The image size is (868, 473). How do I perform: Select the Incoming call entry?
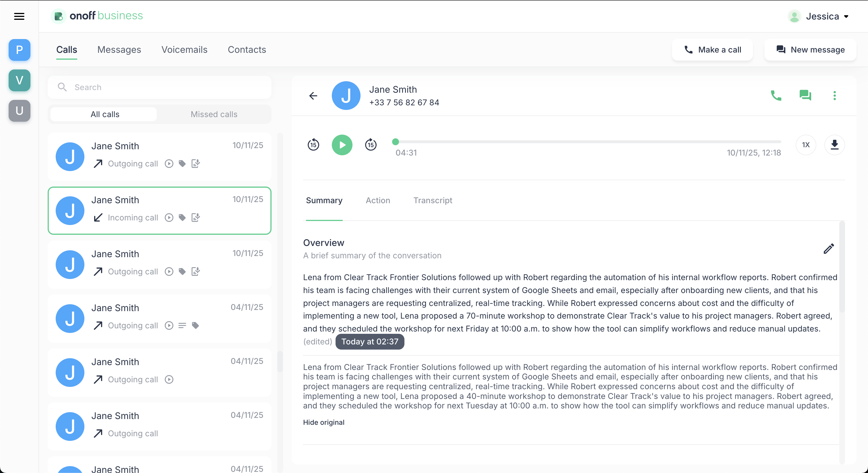[159, 211]
